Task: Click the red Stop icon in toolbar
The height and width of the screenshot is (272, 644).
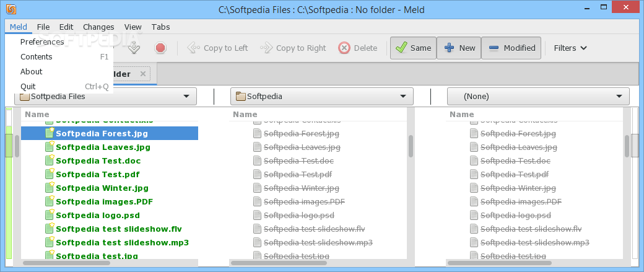Action: point(160,48)
